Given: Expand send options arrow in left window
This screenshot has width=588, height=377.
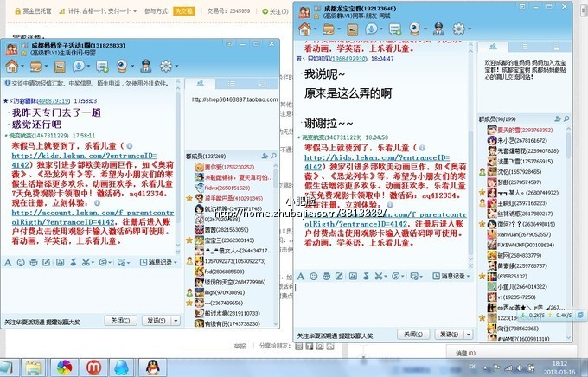Looking at the screenshot, I should tap(176, 321).
